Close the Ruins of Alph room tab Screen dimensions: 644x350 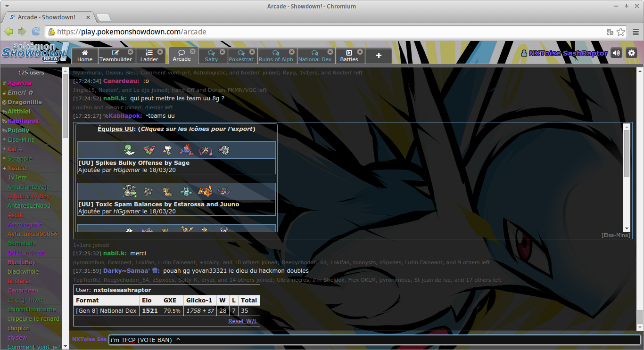click(291, 52)
